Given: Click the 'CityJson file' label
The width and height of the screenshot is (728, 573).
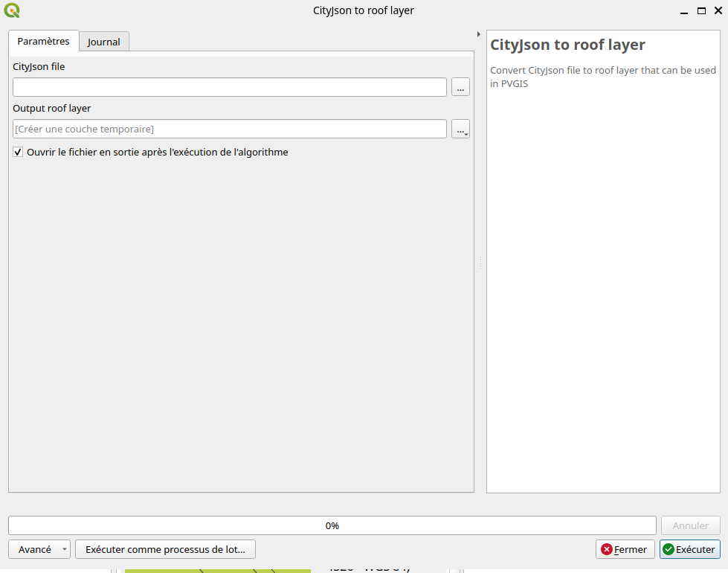Looking at the screenshot, I should point(39,66).
